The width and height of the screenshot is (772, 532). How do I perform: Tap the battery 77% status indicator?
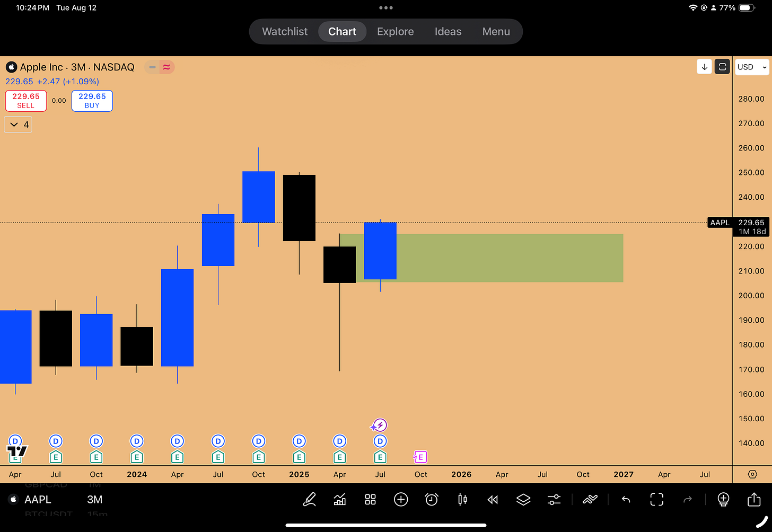[x=738, y=8]
